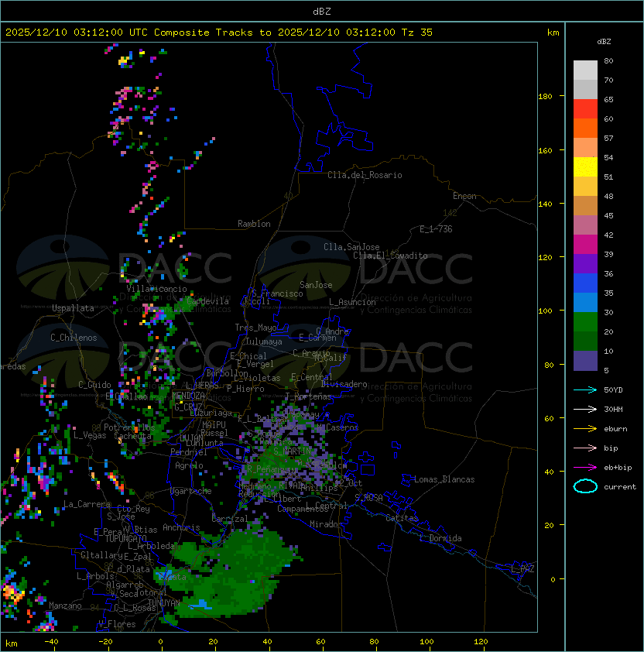Click the 'Clla.El_Cavadito' label
The height and width of the screenshot is (652, 644).
(x=390, y=256)
